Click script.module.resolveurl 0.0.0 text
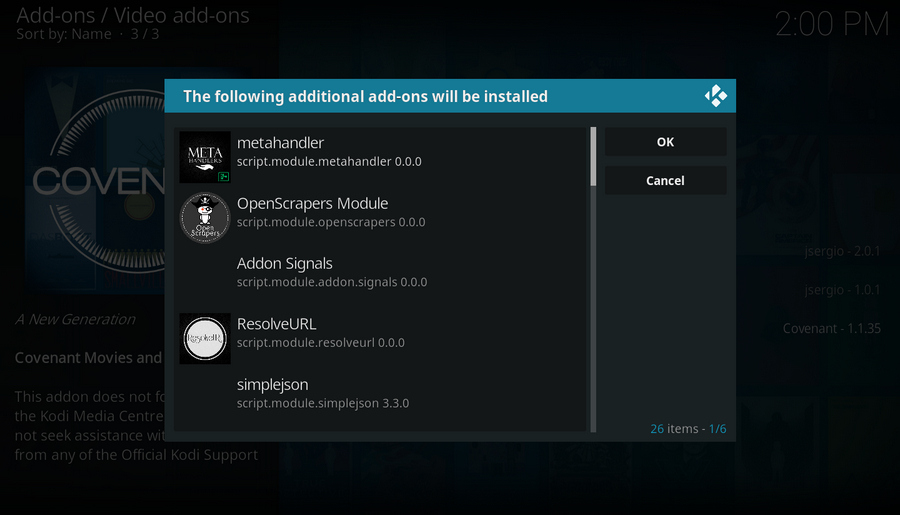This screenshot has height=515, width=900. tap(321, 343)
